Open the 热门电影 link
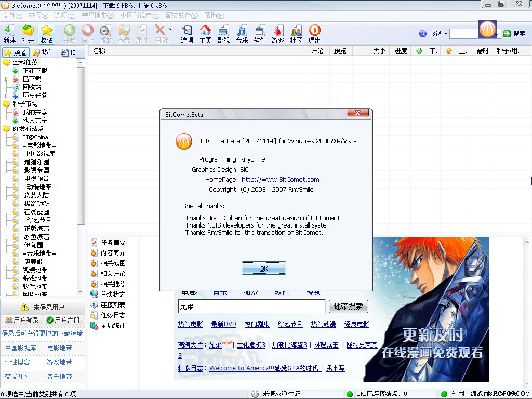The image size is (532, 399). [190, 324]
